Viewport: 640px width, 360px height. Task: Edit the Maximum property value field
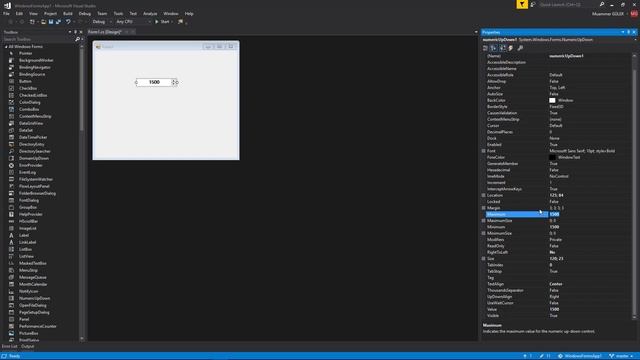(x=589, y=214)
